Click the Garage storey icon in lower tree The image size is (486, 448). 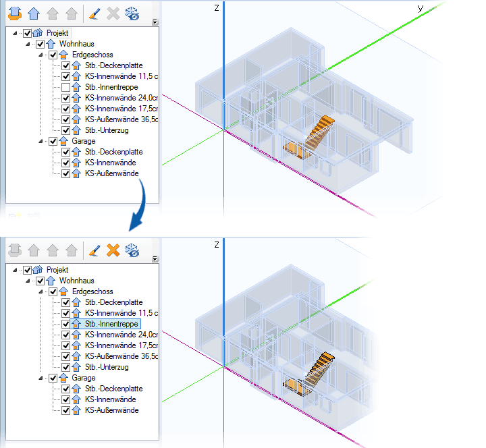[x=63, y=378]
